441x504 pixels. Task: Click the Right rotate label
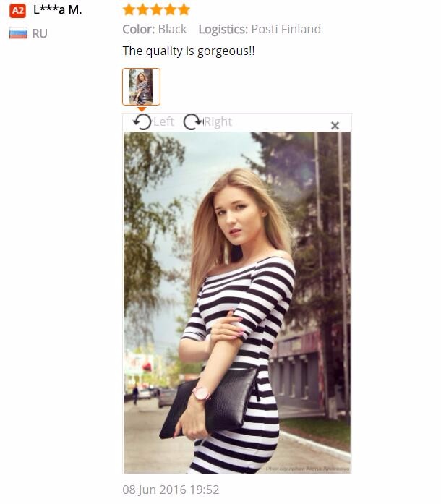(218, 121)
